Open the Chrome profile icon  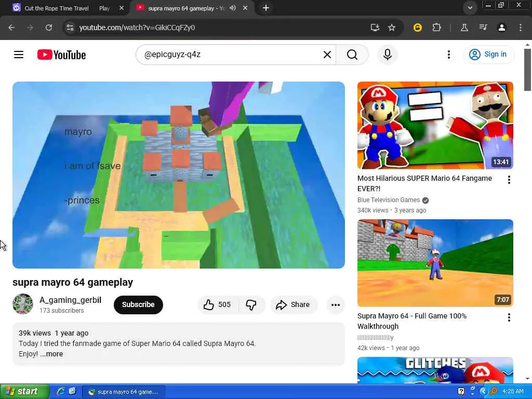tap(502, 28)
